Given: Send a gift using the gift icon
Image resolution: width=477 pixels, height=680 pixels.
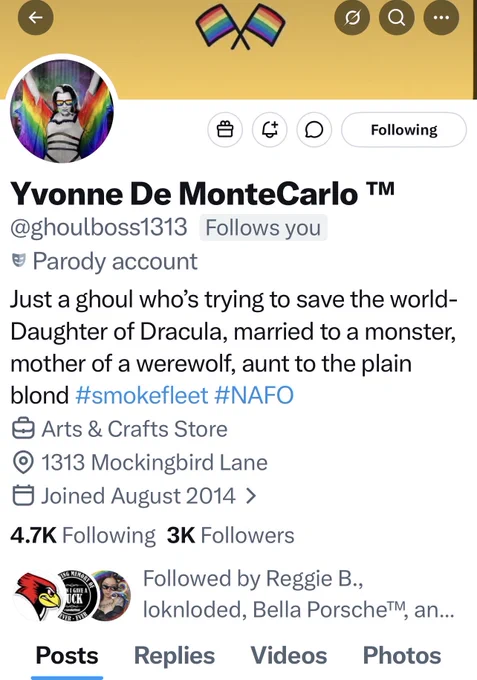Looking at the screenshot, I should pos(225,129).
